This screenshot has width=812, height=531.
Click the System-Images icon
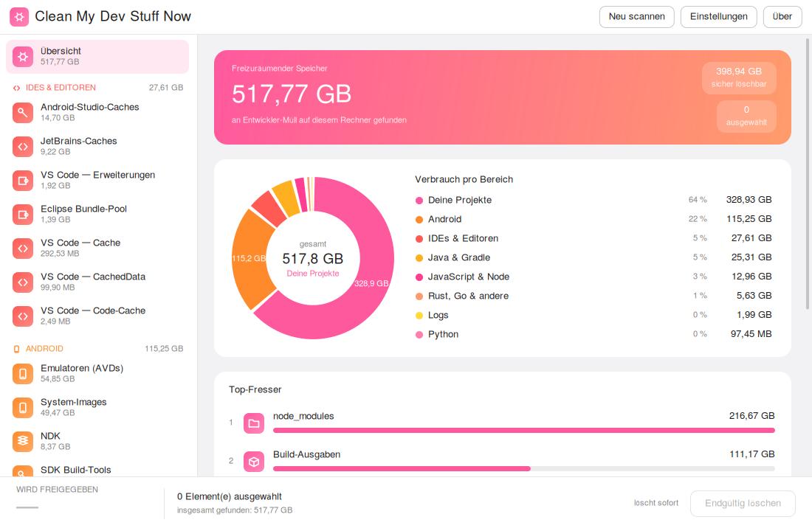[23, 408]
